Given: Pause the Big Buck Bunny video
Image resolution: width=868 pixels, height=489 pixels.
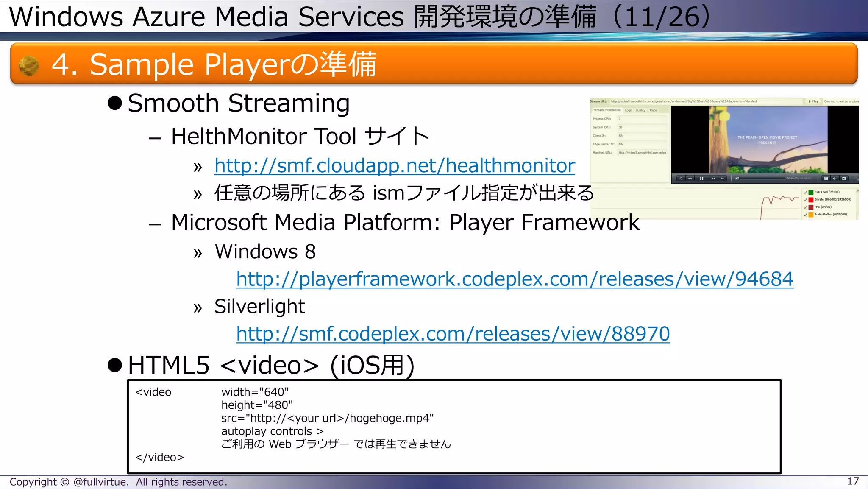Looking at the screenshot, I should point(701,179).
